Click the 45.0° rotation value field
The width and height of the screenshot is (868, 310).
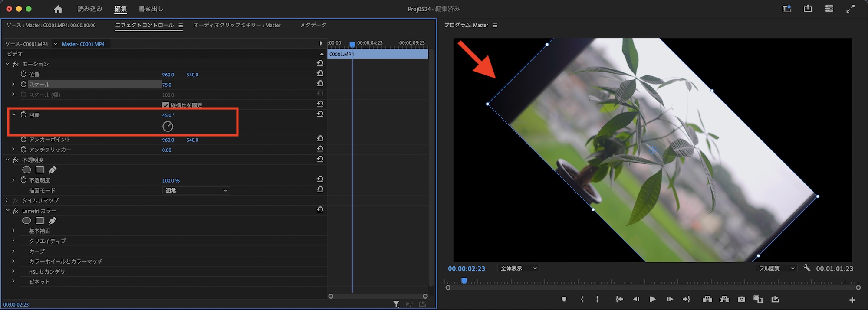pyautogui.click(x=168, y=115)
